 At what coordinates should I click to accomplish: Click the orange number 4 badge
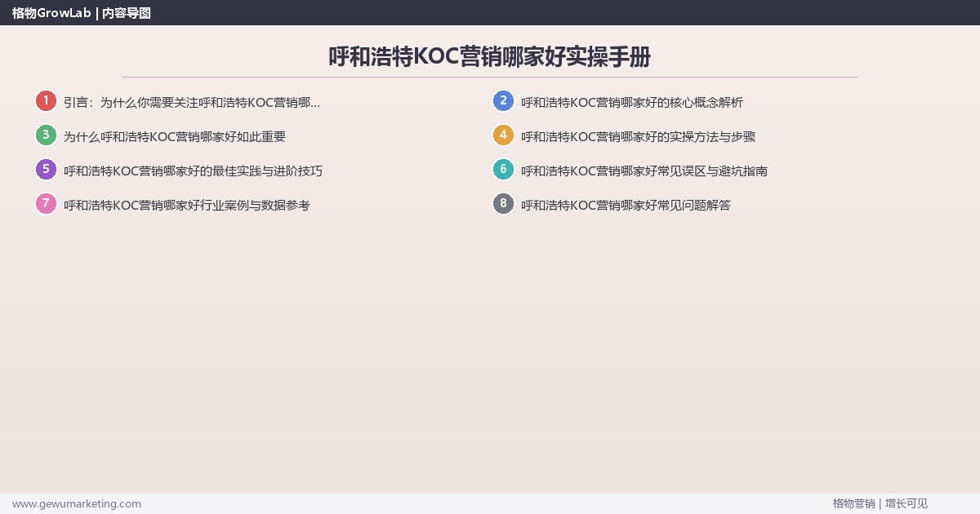coord(503,135)
